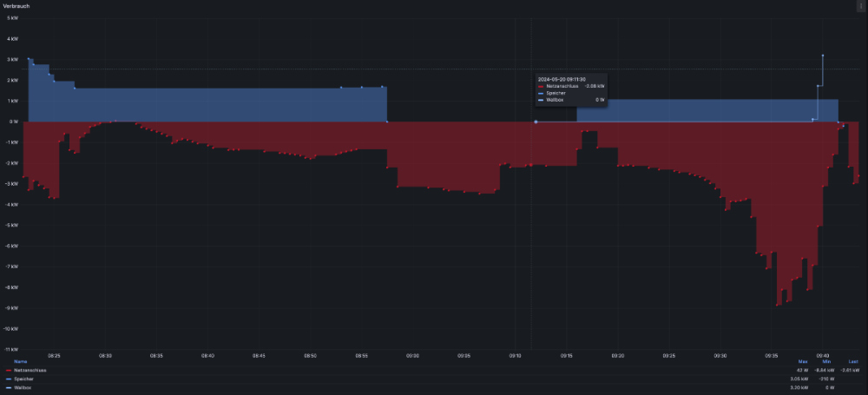Toggle Netzanschluss series visibility in legend
868x395 pixels.
(x=30, y=371)
